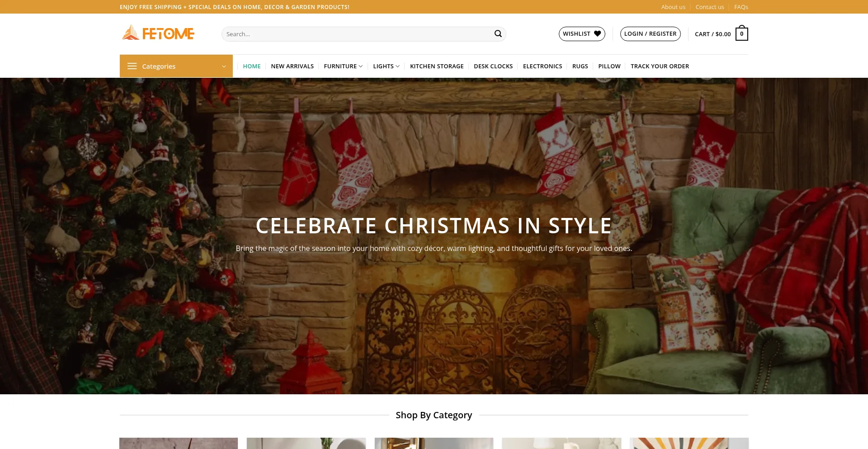Click the orange Categories panel header
Viewport: 868px width, 449px height.
coord(176,66)
